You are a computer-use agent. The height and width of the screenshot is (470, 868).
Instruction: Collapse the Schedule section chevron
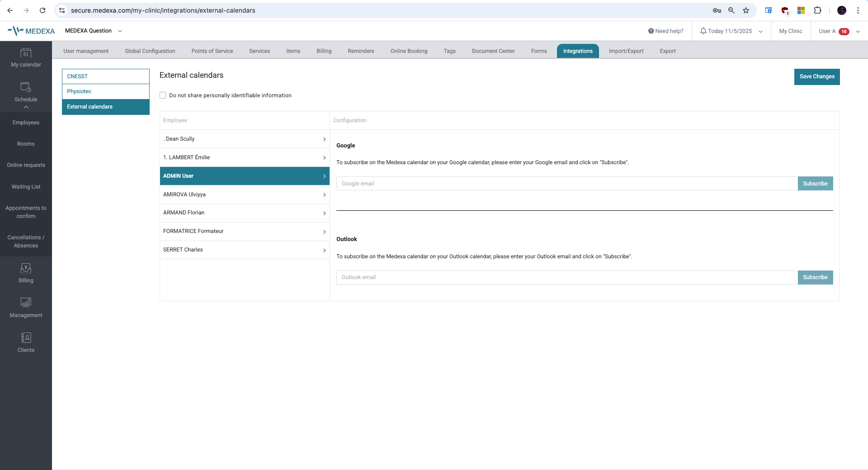click(x=26, y=107)
